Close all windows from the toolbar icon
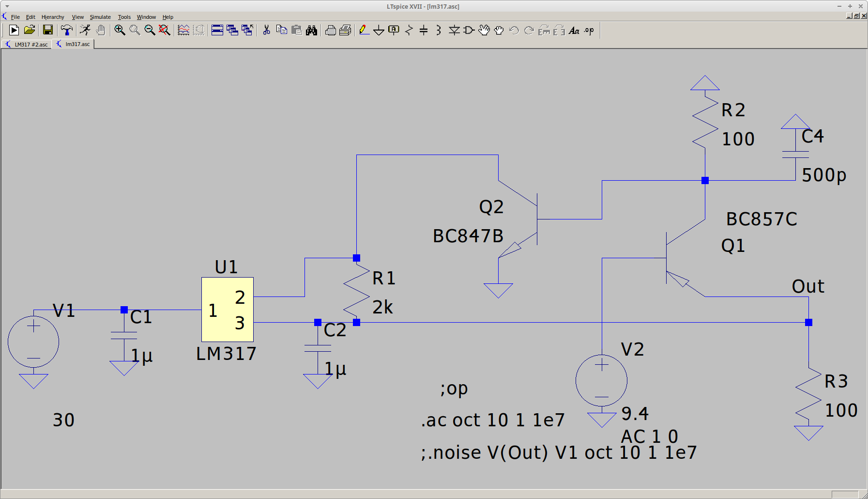The height and width of the screenshot is (499, 868). point(247,30)
